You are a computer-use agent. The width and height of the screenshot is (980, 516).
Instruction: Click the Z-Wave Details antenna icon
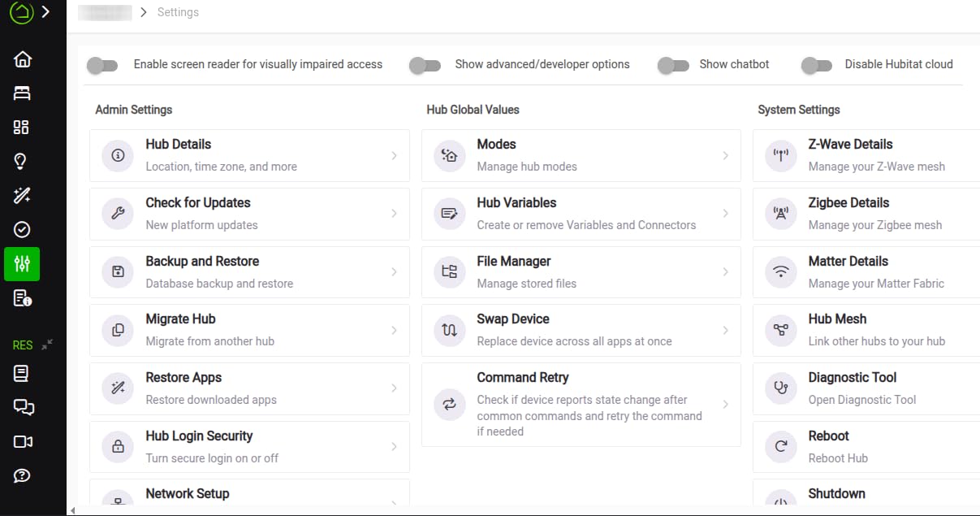point(781,155)
